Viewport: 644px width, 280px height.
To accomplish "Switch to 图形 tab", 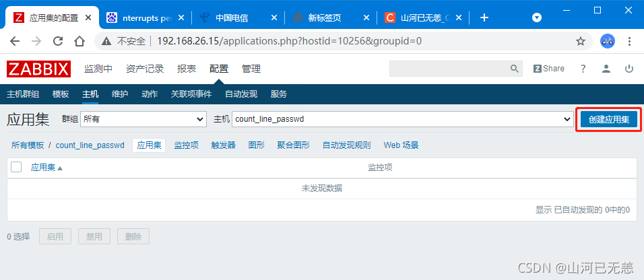I will click(256, 145).
